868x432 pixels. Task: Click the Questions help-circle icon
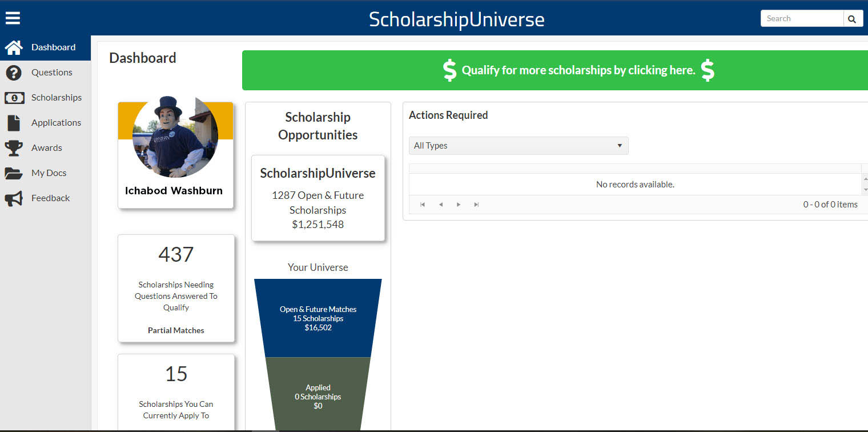[x=14, y=73]
